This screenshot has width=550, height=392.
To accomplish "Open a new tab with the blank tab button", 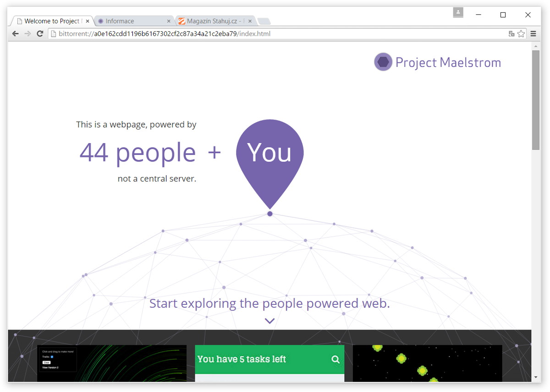I will 264,21.
